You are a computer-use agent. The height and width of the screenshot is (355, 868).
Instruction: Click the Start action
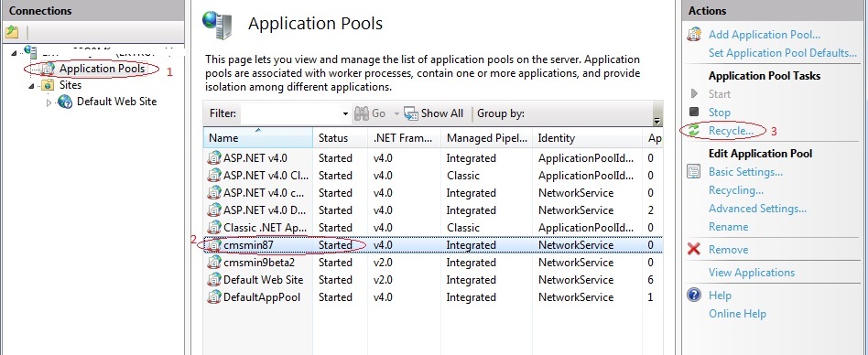pos(720,94)
